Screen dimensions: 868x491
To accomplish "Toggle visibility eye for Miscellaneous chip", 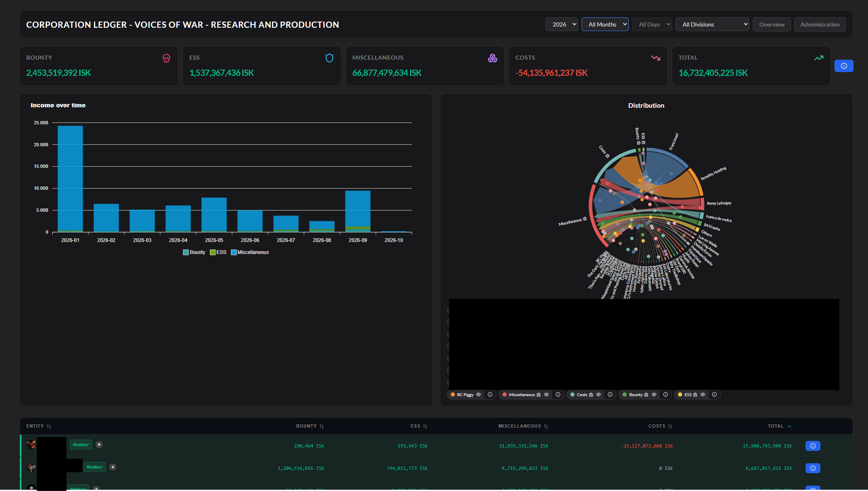I will tap(546, 394).
